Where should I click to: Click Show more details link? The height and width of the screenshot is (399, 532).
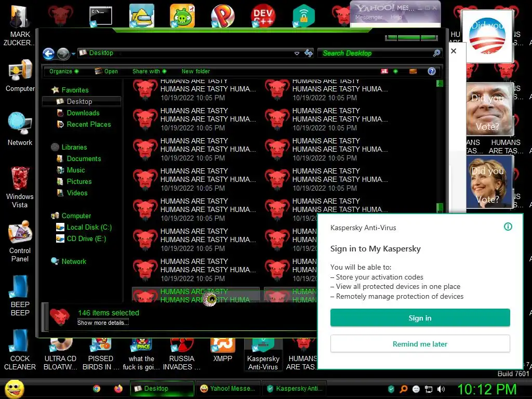click(x=103, y=323)
